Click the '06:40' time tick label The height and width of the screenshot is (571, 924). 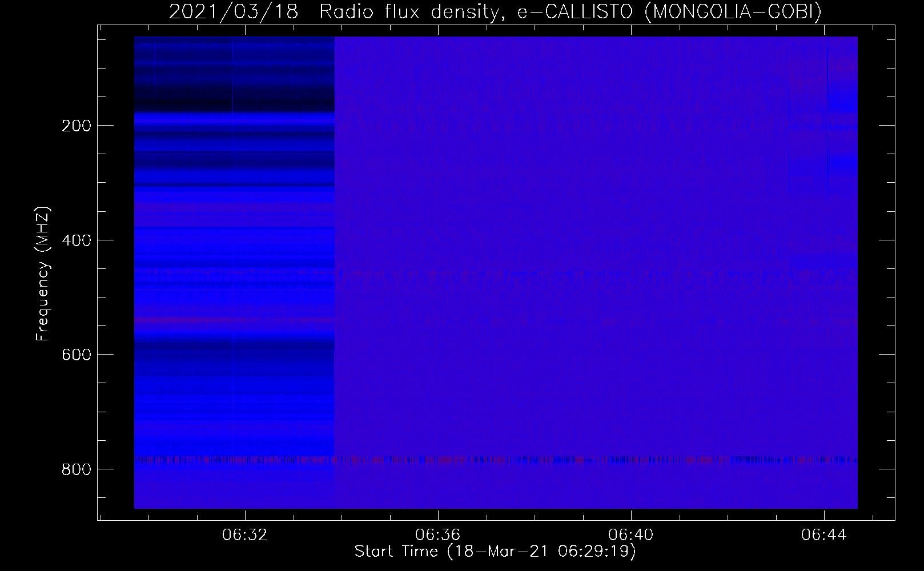tap(631, 535)
